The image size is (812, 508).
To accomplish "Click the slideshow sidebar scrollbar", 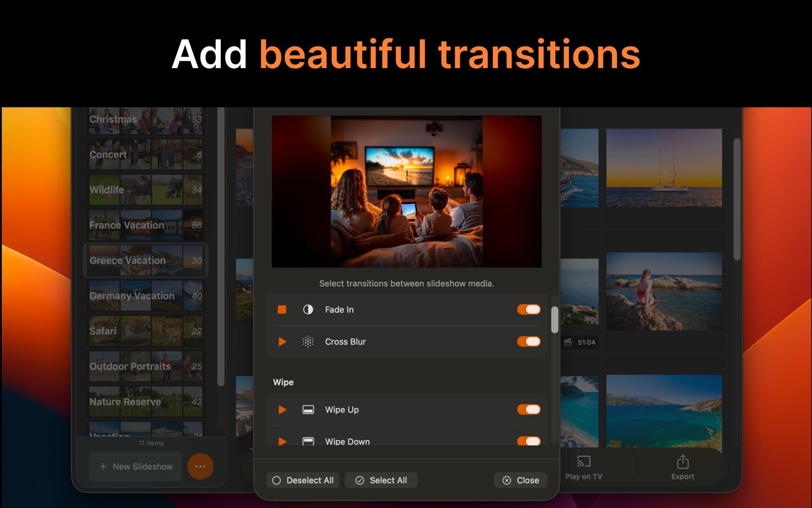I will (220, 246).
